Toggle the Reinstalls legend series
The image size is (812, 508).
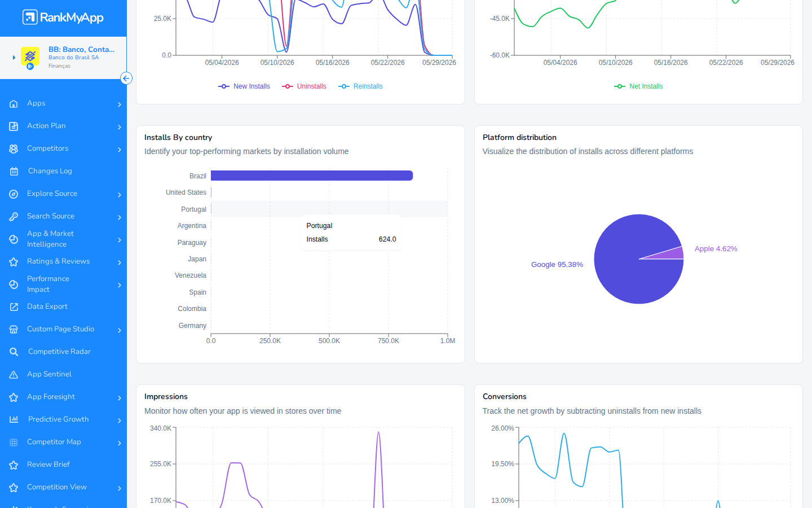point(360,86)
